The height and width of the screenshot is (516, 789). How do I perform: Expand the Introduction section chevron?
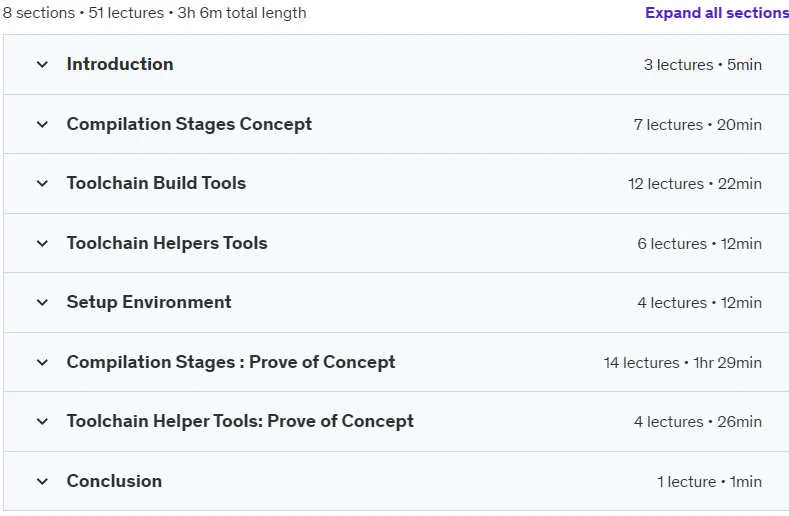(42, 64)
